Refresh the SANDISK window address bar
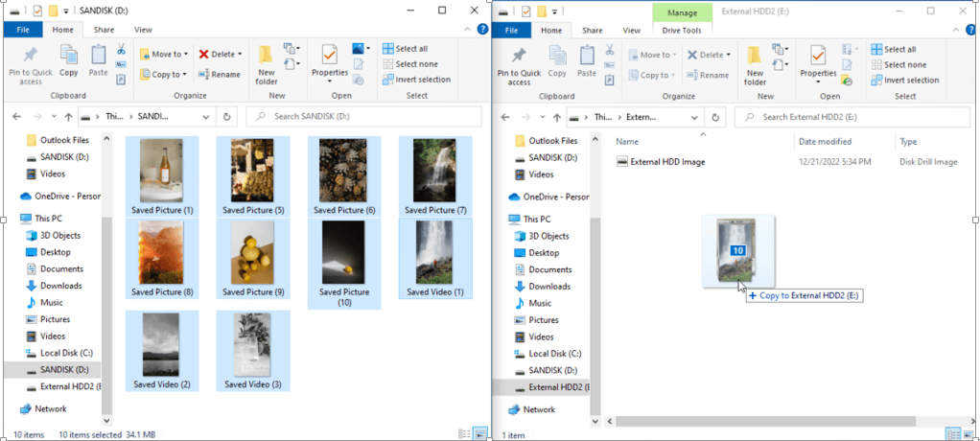This screenshot has width=980, height=441. click(x=226, y=117)
